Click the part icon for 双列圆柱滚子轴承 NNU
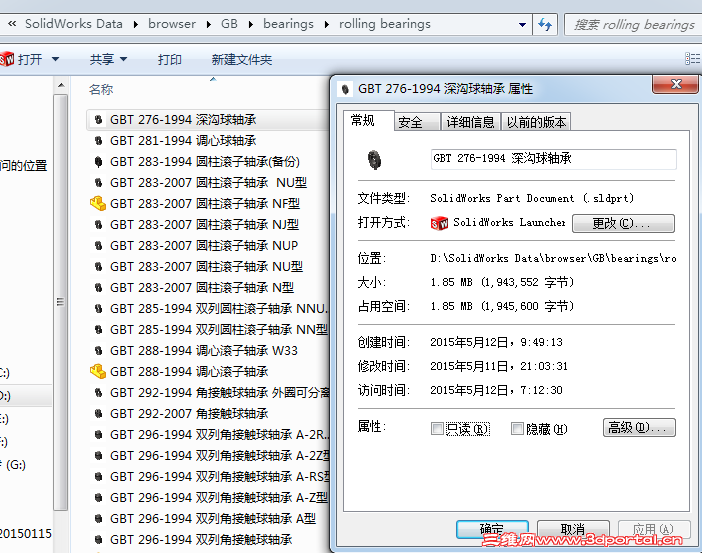The image size is (702, 553). tap(98, 309)
